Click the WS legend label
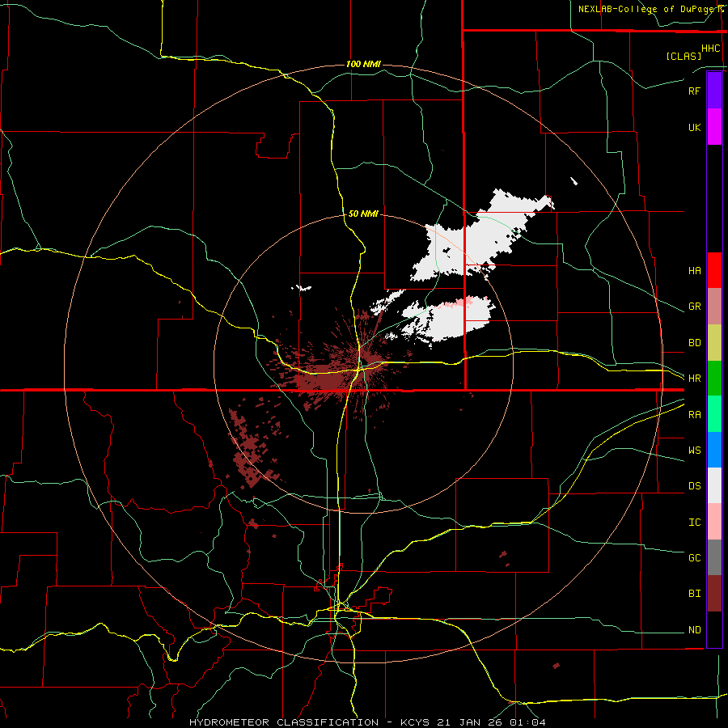This screenshot has height=728, width=728. tap(695, 450)
